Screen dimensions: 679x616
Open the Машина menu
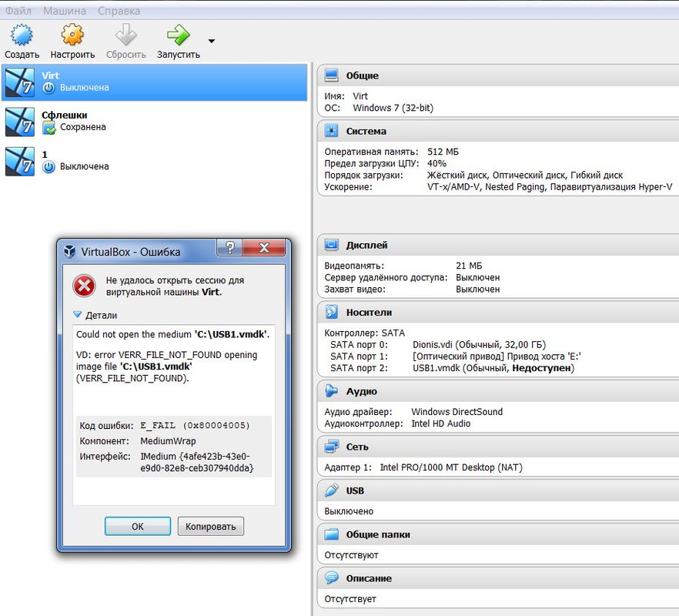65,11
